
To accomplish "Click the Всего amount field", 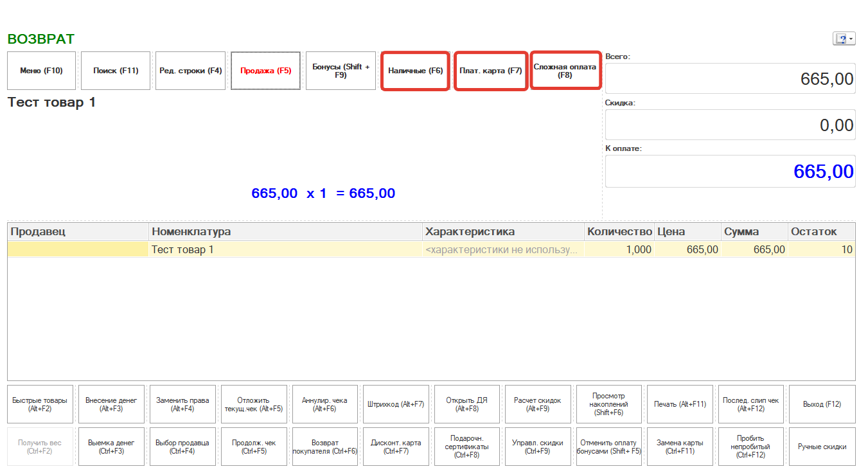I will pyautogui.click(x=730, y=79).
